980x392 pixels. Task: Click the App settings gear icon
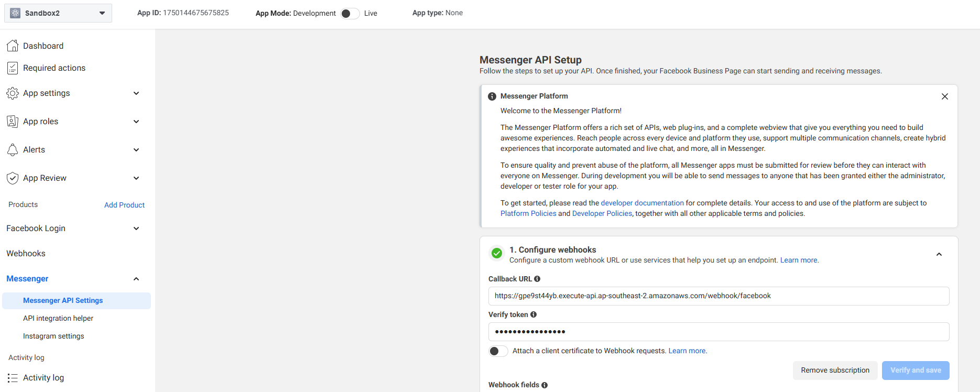tap(13, 93)
